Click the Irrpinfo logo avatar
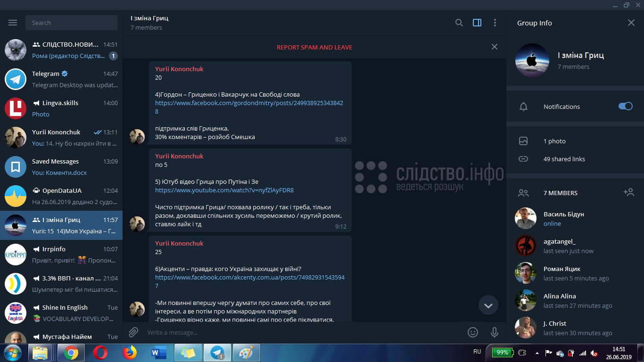The width and height of the screenshot is (644, 362). click(16, 255)
